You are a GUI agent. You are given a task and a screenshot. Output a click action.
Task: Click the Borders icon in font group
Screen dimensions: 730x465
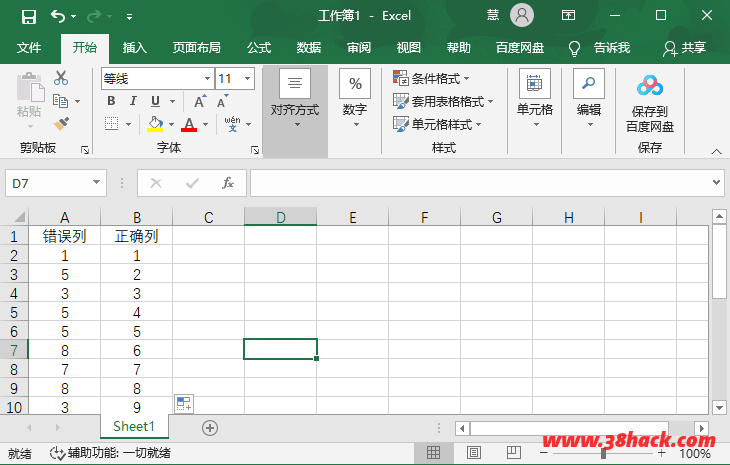coord(112,124)
